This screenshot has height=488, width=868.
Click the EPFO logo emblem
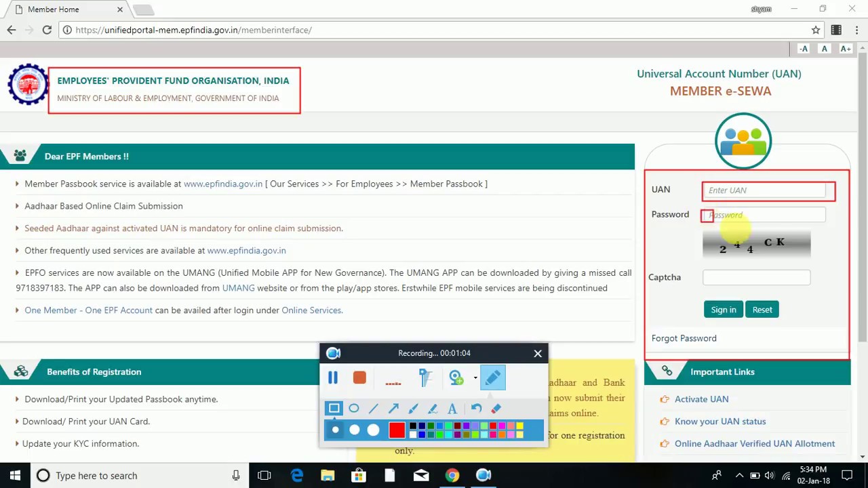28,85
